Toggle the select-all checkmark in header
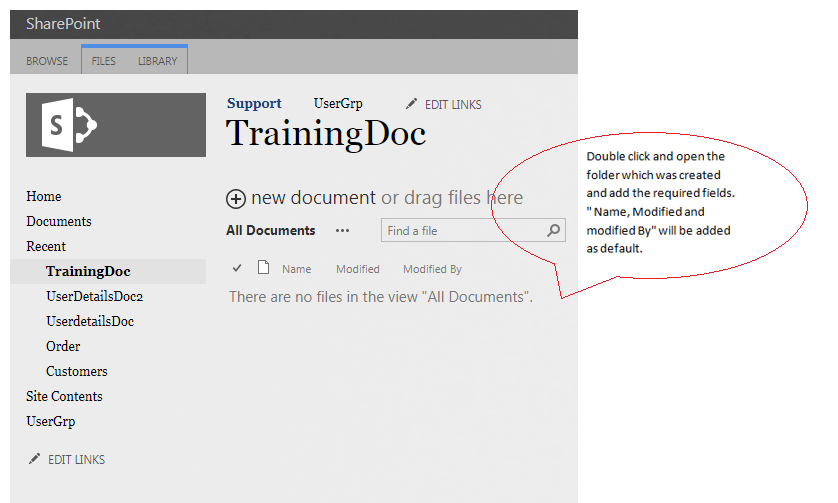838x503 pixels. (237, 268)
